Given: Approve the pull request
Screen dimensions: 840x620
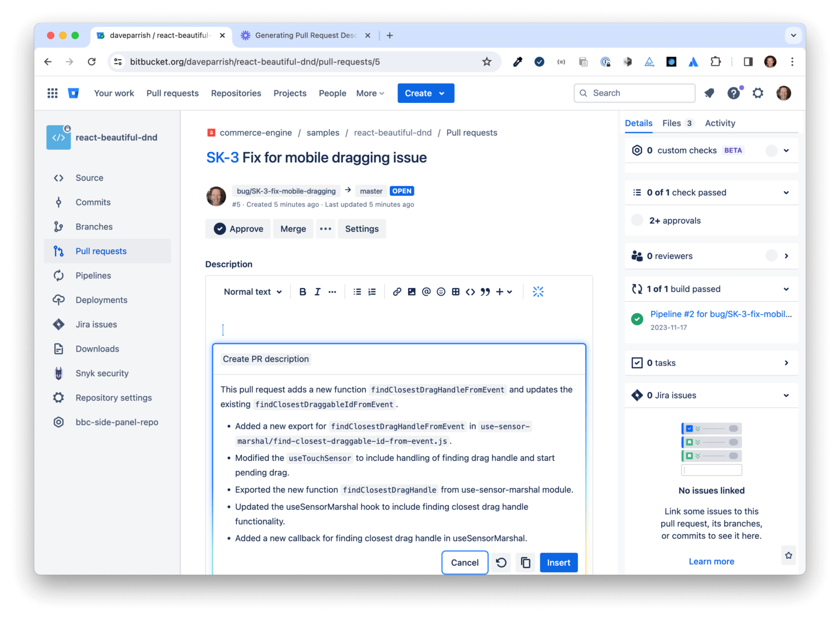Looking at the screenshot, I should click(238, 229).
